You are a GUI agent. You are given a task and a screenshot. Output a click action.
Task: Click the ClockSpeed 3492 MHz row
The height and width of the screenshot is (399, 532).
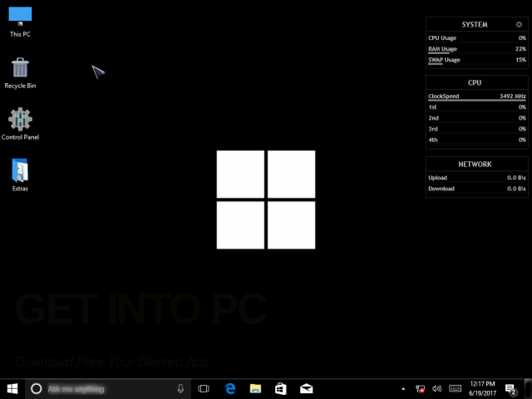tap(476, 96)
